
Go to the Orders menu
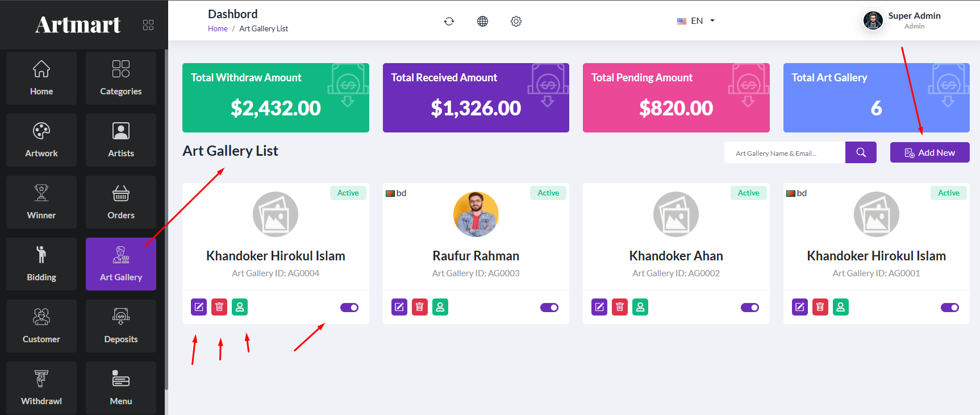click(121, 202)
